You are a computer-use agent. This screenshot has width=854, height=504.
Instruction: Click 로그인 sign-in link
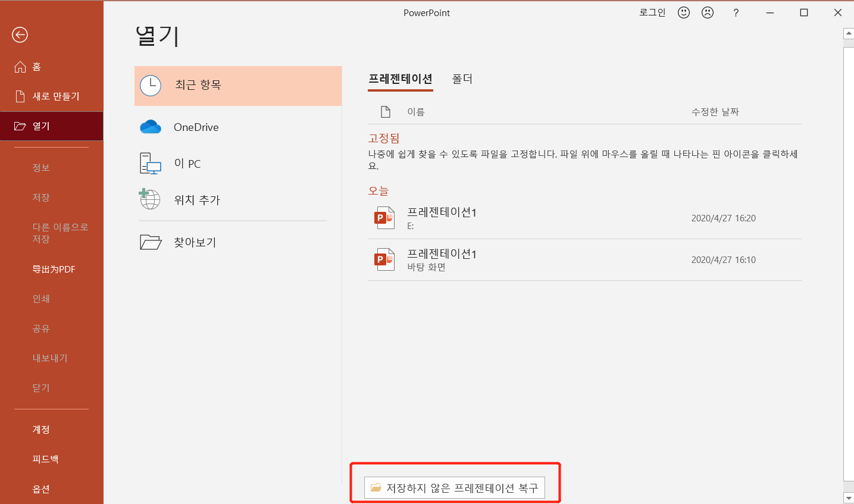[652, 12]
